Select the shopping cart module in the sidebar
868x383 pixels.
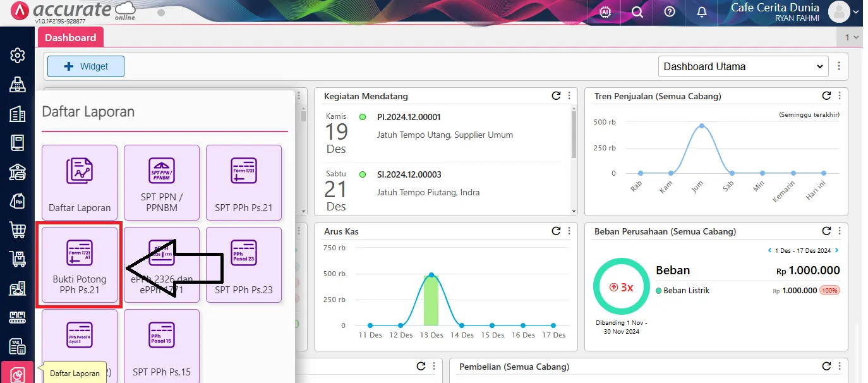[17, 229]
